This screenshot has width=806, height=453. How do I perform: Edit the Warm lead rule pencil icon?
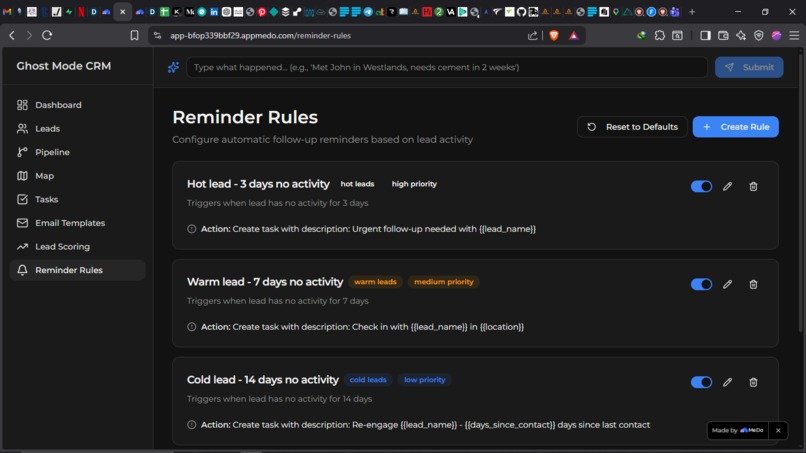(x=727, y=284)
